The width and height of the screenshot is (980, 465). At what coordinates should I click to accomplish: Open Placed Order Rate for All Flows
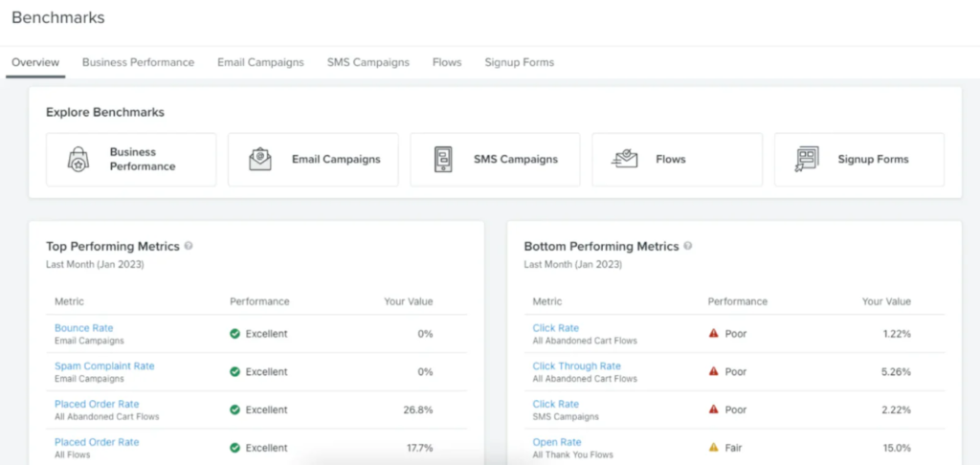[x=97, y=442]
